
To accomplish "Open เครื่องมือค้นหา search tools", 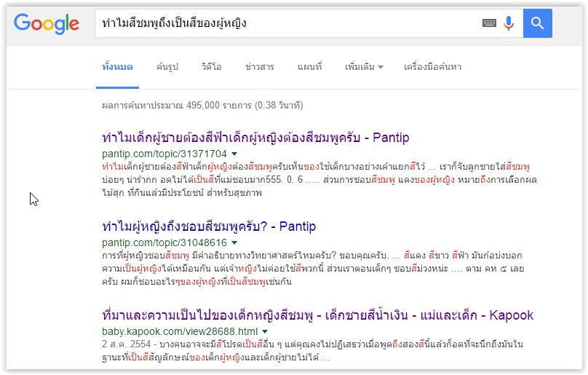I will [x=432, y=67].
